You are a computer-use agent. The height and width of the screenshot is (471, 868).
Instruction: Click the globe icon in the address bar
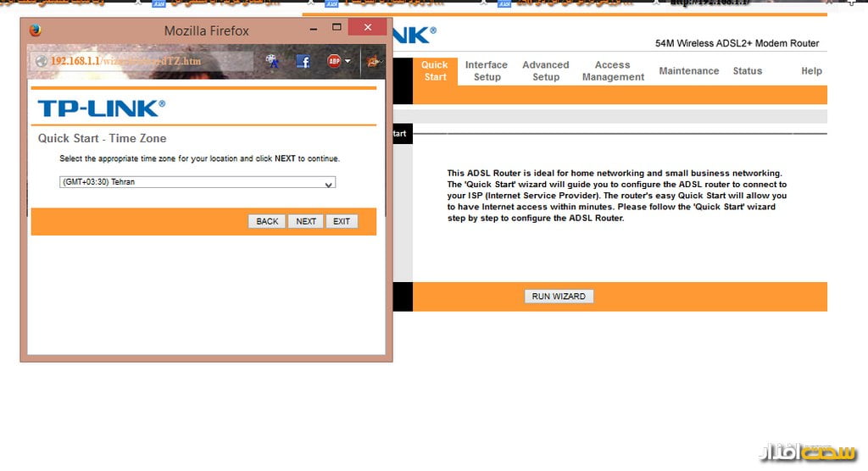coord(41,62)
